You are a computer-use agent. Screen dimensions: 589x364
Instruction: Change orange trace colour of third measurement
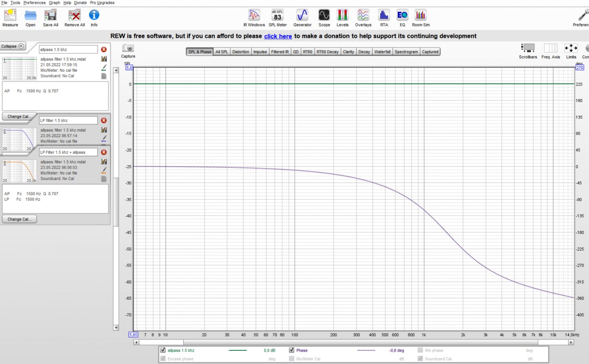[104, 170]
